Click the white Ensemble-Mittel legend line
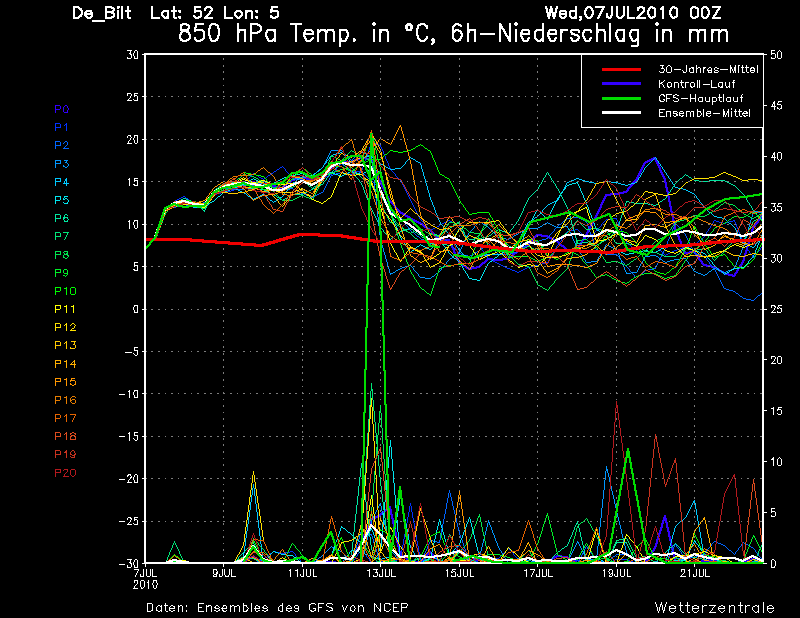Viewport: 800px width, 618px height. coord(621,113)
